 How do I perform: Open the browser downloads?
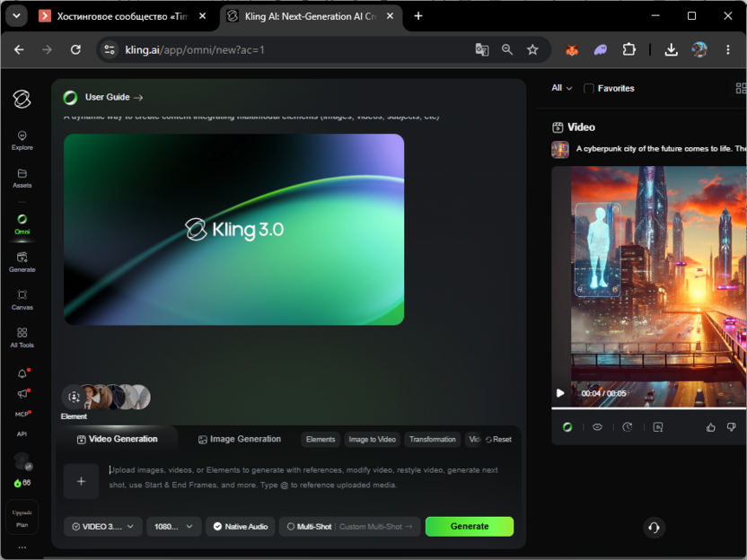[x=671, y=49]
